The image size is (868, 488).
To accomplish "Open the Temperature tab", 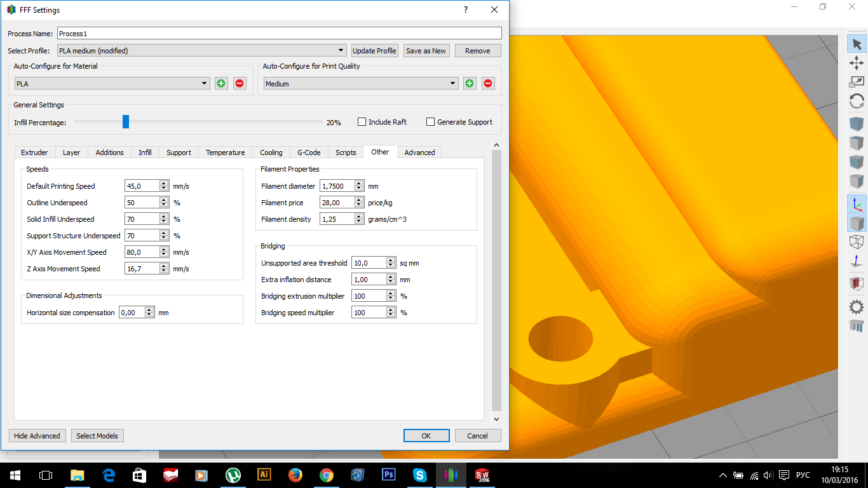I will pyautogui.click(x=225, y=152).
